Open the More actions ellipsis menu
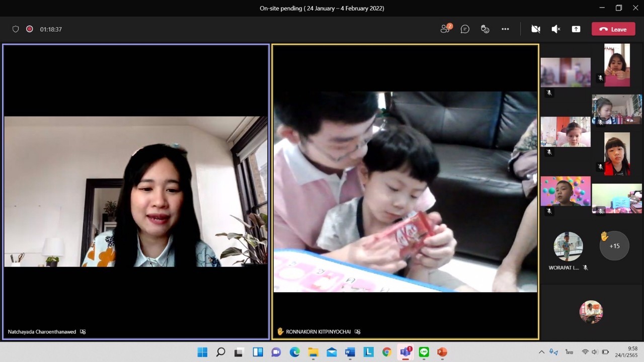 tap(505, 29)
